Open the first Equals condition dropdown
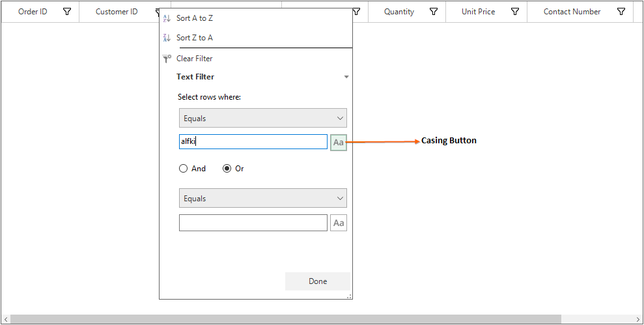 (263, 118)
